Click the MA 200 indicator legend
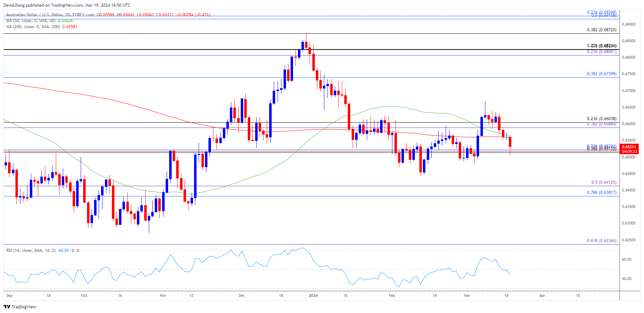Viewport: 644px width, 313px height. (x=33, y=27)
